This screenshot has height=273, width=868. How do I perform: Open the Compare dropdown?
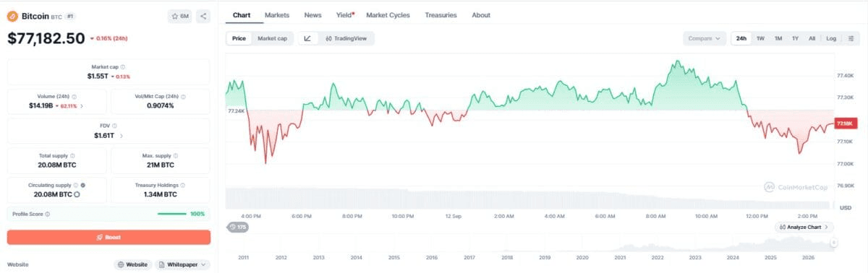tap(704, 38)
